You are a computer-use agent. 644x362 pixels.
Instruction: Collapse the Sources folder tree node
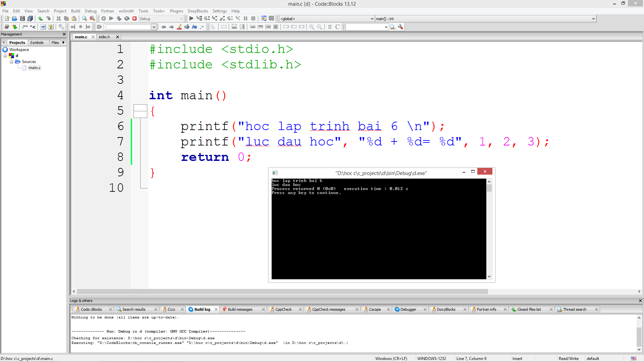point(11,62)
